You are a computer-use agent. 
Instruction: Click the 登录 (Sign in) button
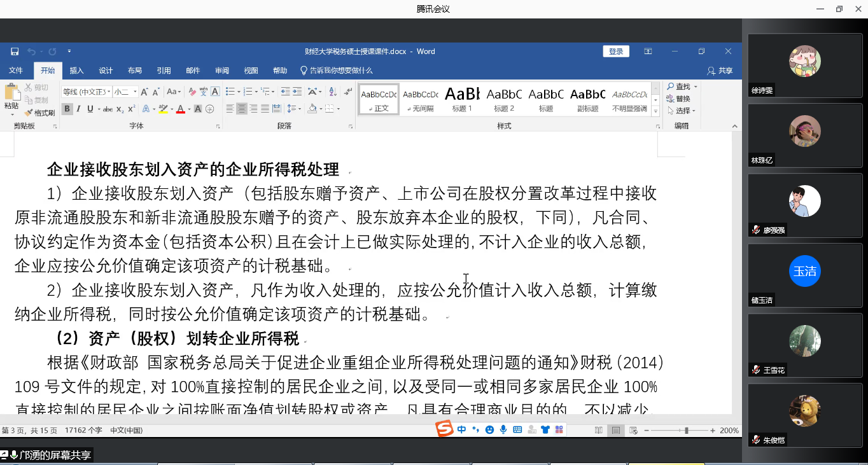[615, 52]
